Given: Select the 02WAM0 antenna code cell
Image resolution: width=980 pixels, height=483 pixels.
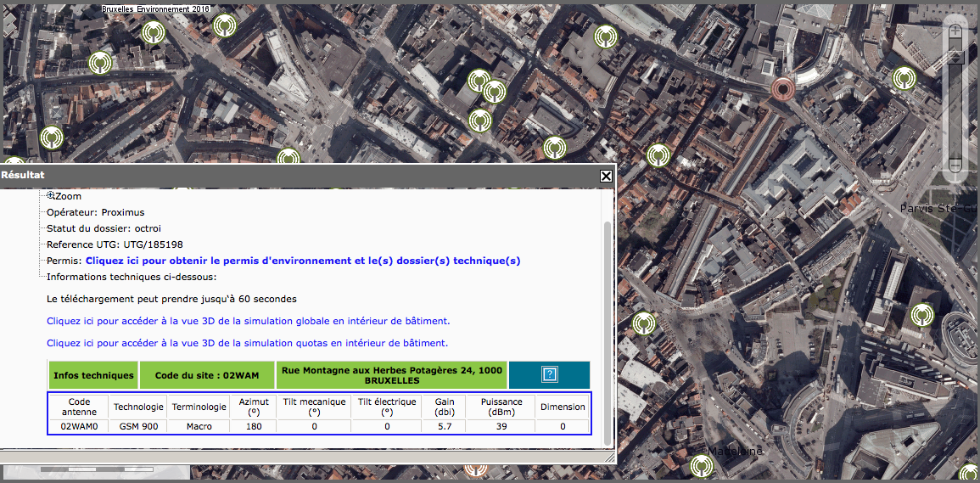Looking at the screenshot, I should pos(78,426).
